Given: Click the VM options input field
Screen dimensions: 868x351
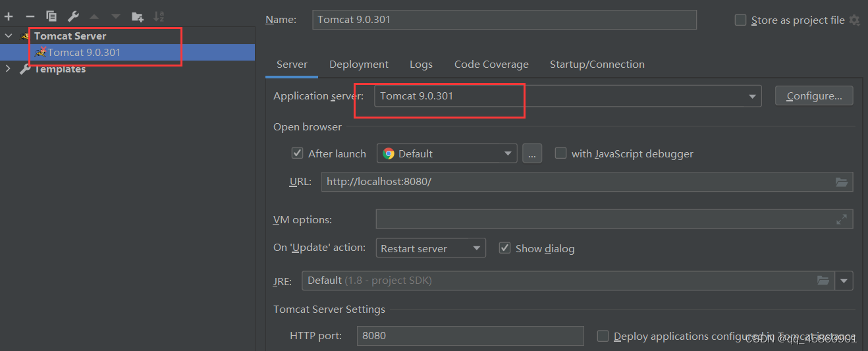Looking at the screenshot, I should (x=614, y=219).
